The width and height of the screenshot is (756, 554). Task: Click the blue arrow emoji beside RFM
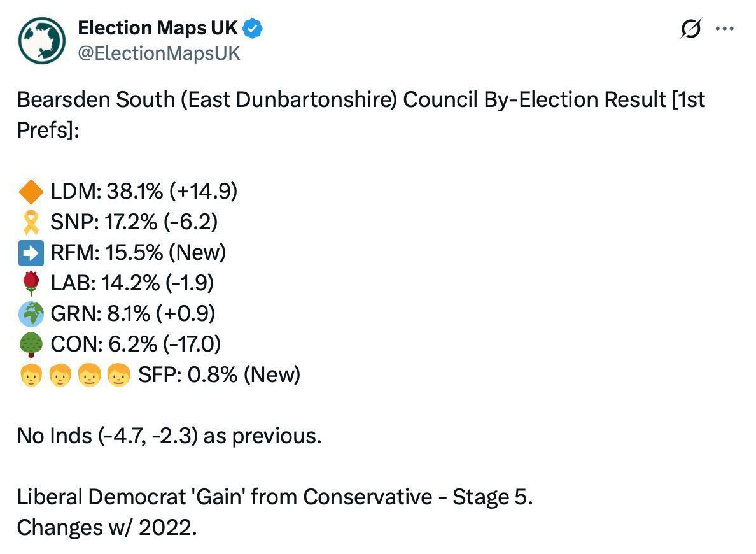click(31, 253)
